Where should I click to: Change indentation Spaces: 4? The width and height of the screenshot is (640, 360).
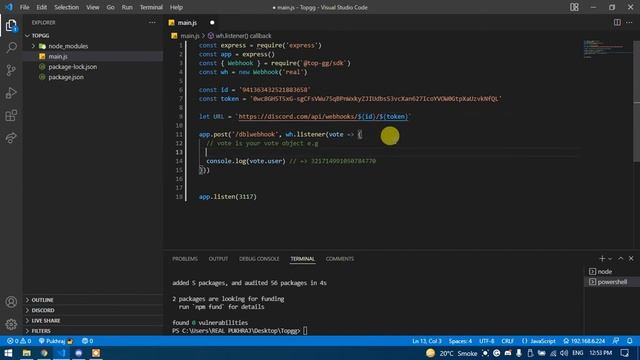pyautogui.click(x=460, y=341)
